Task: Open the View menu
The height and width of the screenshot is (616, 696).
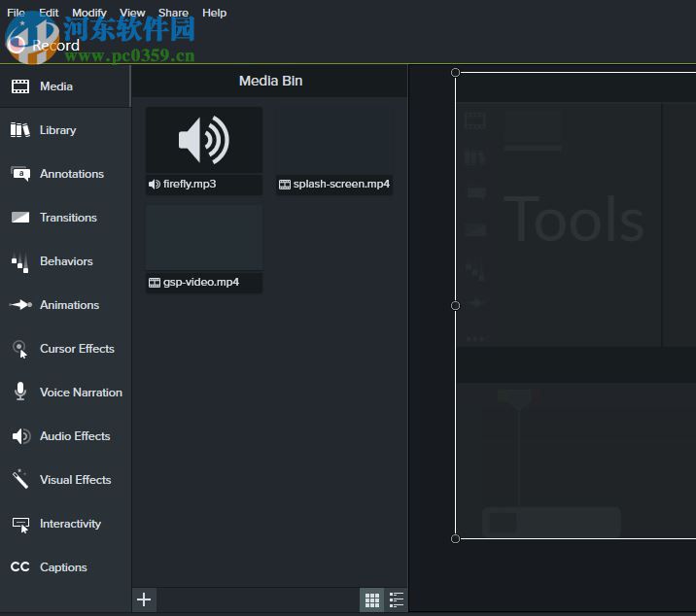Action: point(132,13)
